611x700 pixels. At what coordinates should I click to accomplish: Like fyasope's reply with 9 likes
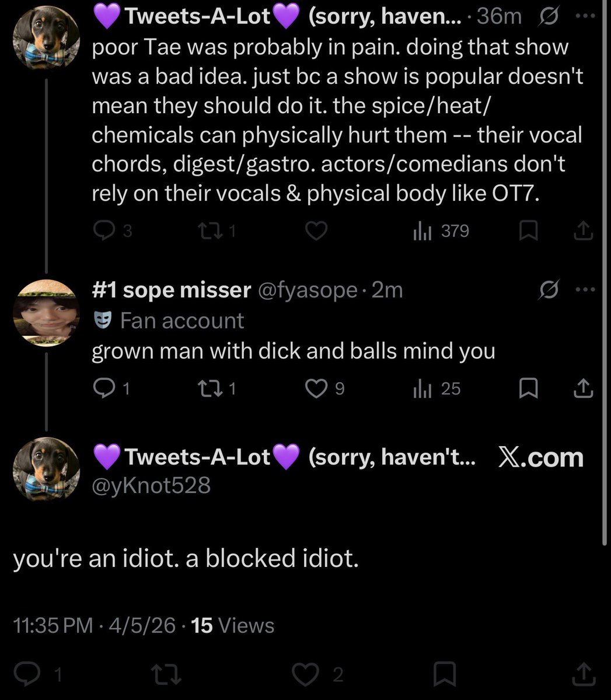(x=325, y=388)
